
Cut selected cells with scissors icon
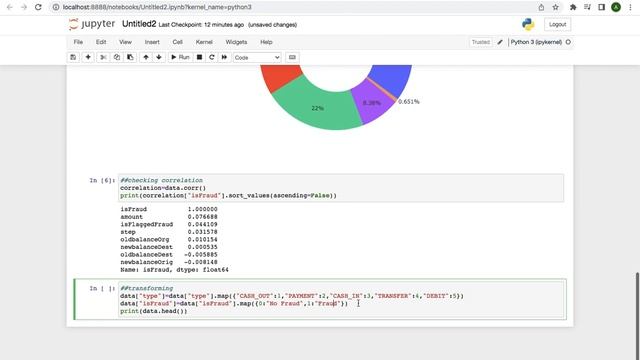tap(103, 58)
